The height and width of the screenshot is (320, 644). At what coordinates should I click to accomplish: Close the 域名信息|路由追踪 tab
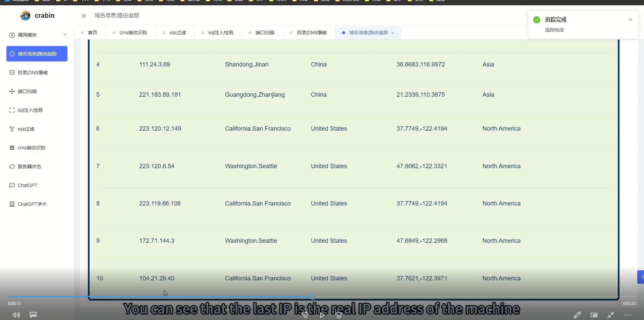coord(393,33)
